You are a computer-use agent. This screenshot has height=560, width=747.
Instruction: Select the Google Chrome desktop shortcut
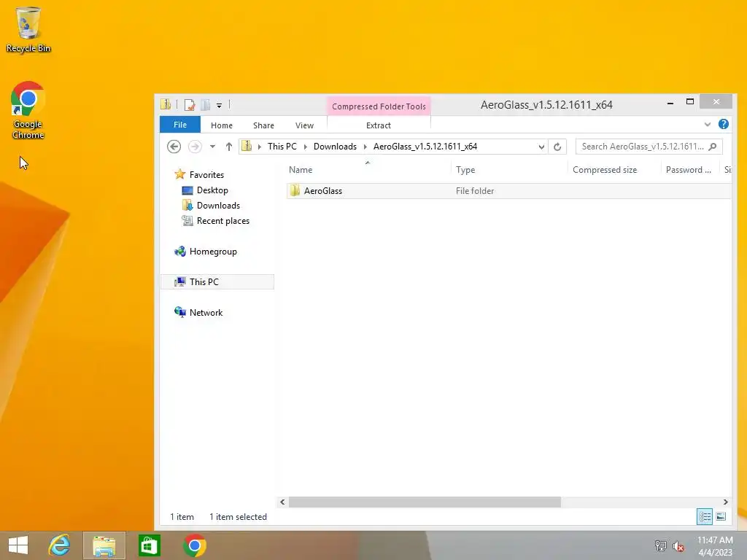pyautogui.click(x=28, y=110)
